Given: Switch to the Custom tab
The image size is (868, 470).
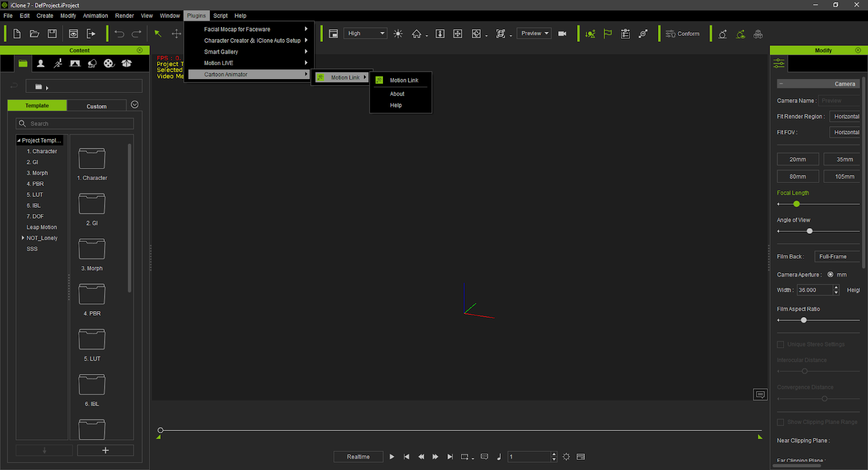Looking at the screenshot, I should [x=97, y=106].
